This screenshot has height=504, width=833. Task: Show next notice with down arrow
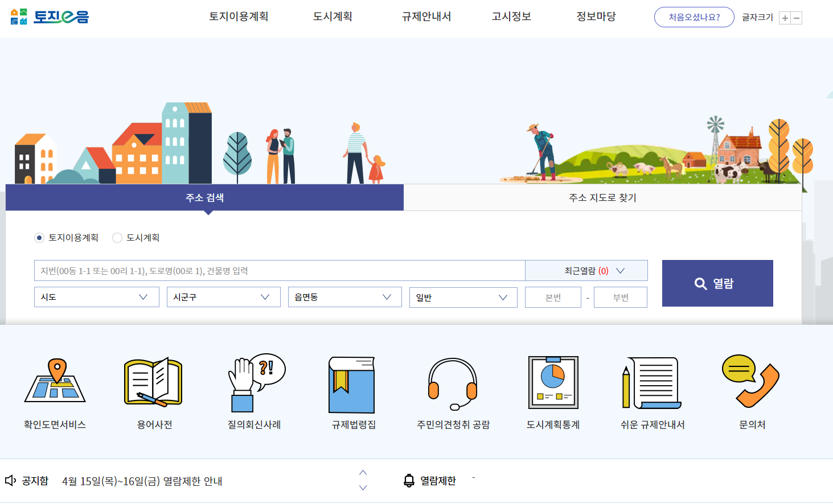(x=363, y=488)
